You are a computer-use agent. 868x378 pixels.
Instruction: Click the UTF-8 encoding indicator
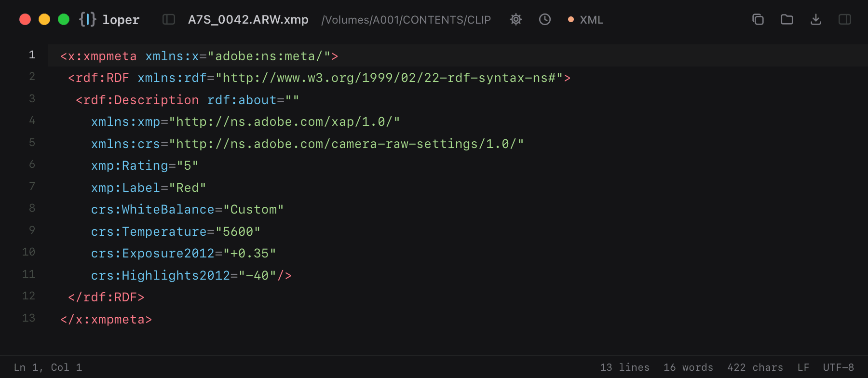[839, 367]
